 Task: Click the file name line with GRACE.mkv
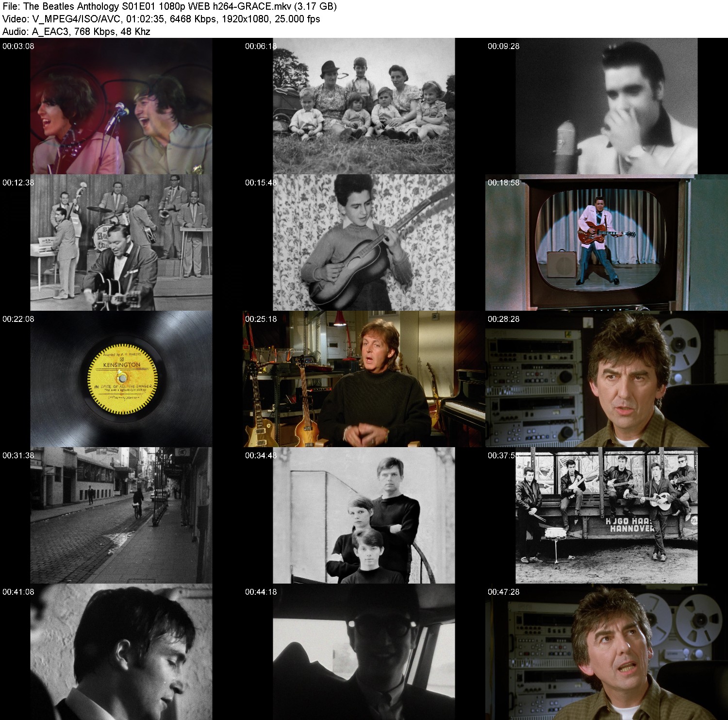click(x=169, y=6)
